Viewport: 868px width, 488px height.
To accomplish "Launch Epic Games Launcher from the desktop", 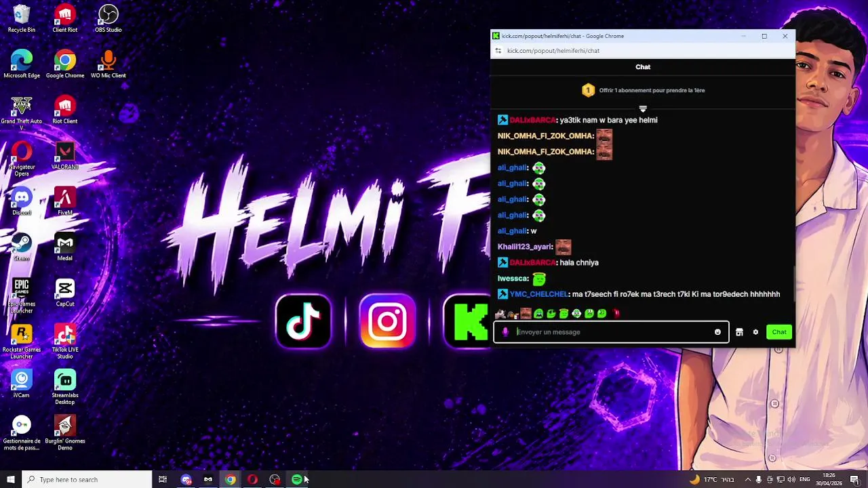I will point(22,296).
